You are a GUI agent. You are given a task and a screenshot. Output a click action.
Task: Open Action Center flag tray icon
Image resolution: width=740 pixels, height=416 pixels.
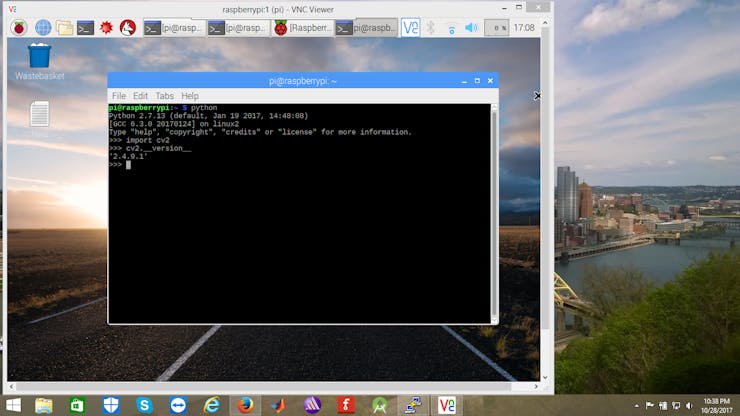(650, 405)
